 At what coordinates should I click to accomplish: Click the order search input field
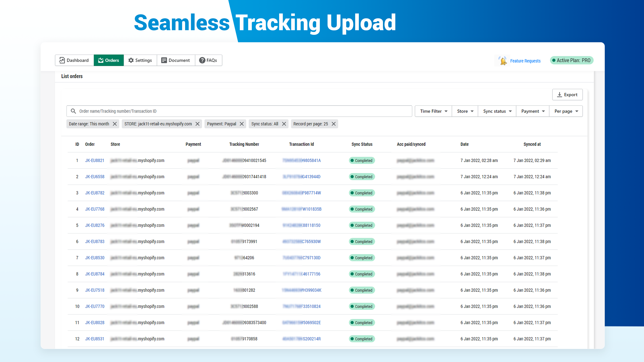point(243,111)
